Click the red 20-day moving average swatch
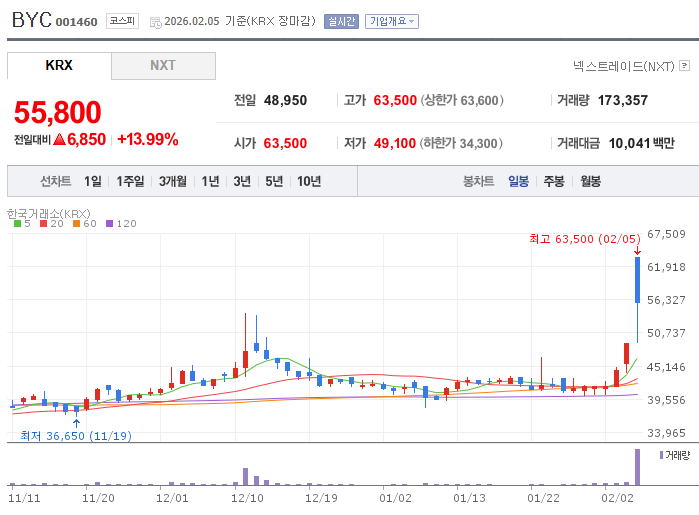The height and width of the screenshot is (515, 699). click(43, 223)
